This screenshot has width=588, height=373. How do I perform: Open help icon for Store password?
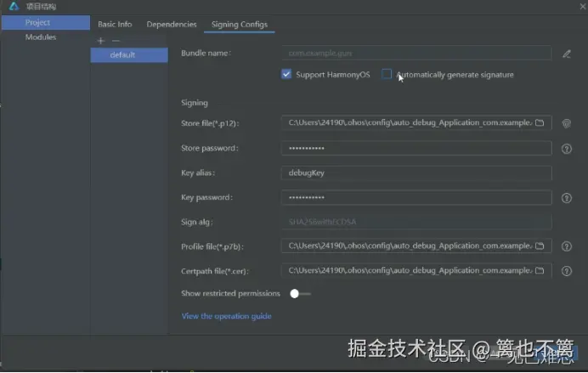(x=566, y=149)
